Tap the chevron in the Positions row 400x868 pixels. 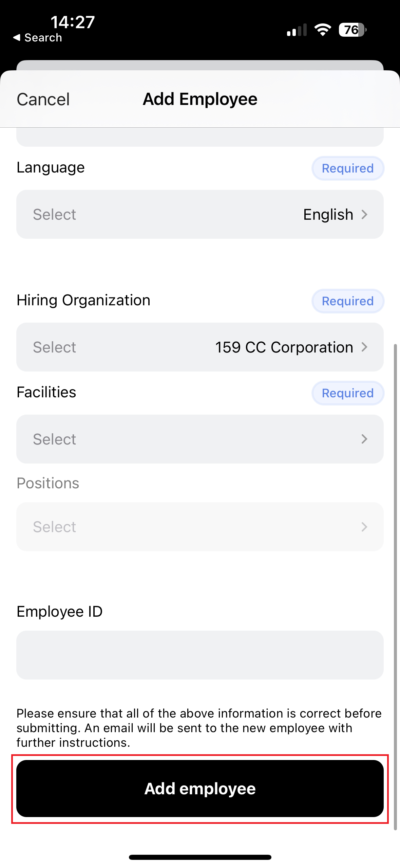[x=364, y=527]
